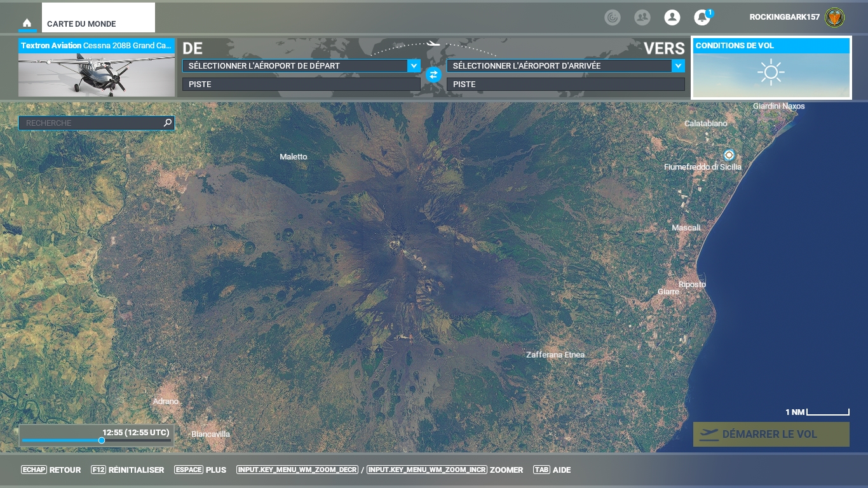
Task: Click the TAB Aide help button
Action: [552, 470]
